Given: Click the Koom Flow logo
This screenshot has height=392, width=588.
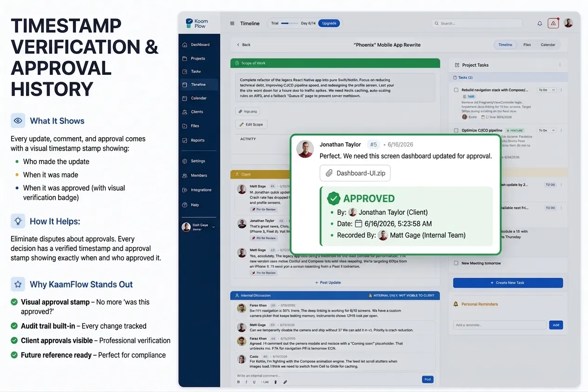Looking at the screenshot, I should [x=197, y=23].
